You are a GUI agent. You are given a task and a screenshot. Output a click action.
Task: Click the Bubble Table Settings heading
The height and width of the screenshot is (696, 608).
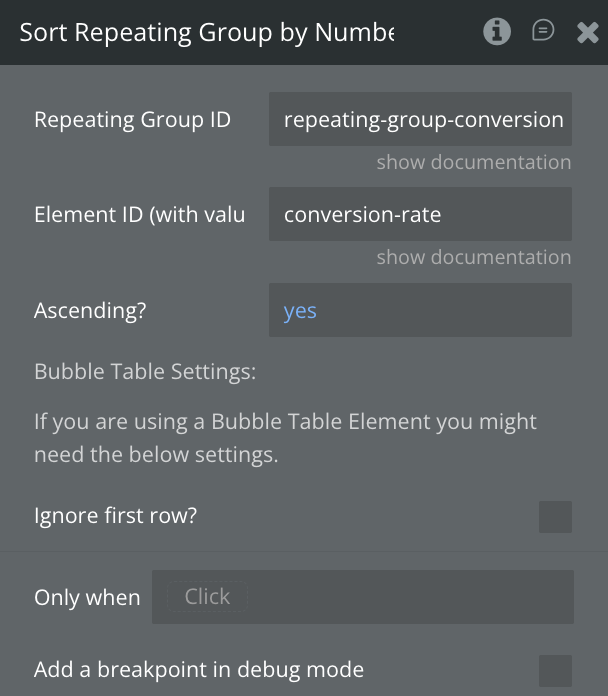[145, 372]
